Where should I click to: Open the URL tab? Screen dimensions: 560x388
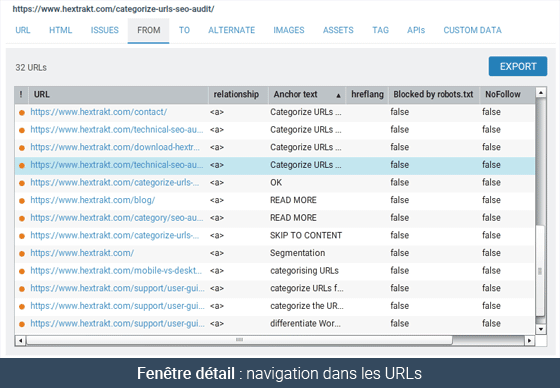[x=22, y=30]
